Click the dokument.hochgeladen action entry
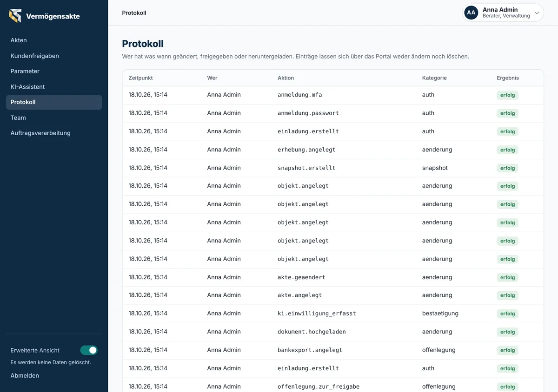 tap(312, 332)
